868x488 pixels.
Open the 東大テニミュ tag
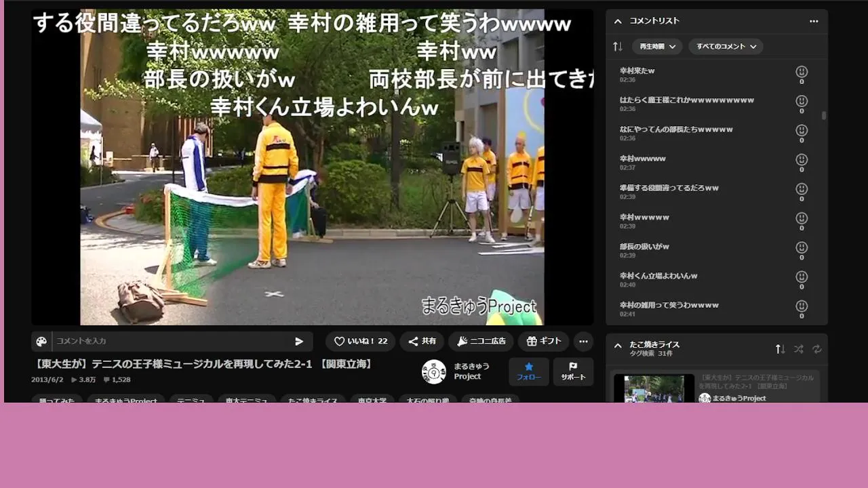246,401
